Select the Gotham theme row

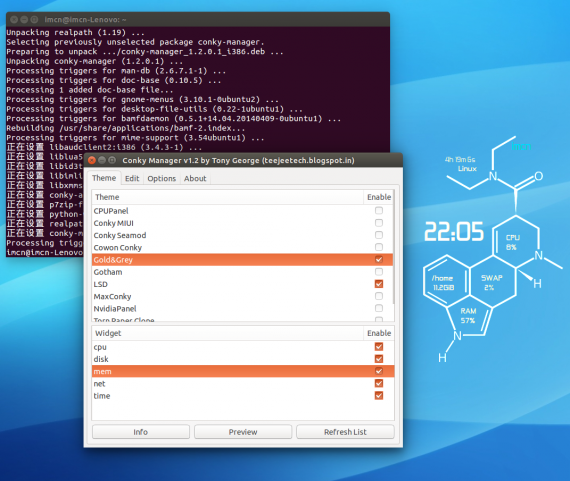(x=242, y=272)
